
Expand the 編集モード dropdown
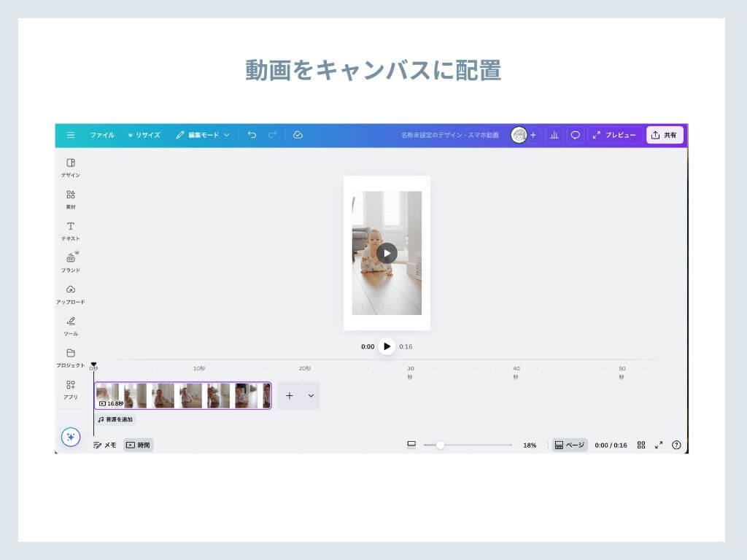tap(203, 135)
